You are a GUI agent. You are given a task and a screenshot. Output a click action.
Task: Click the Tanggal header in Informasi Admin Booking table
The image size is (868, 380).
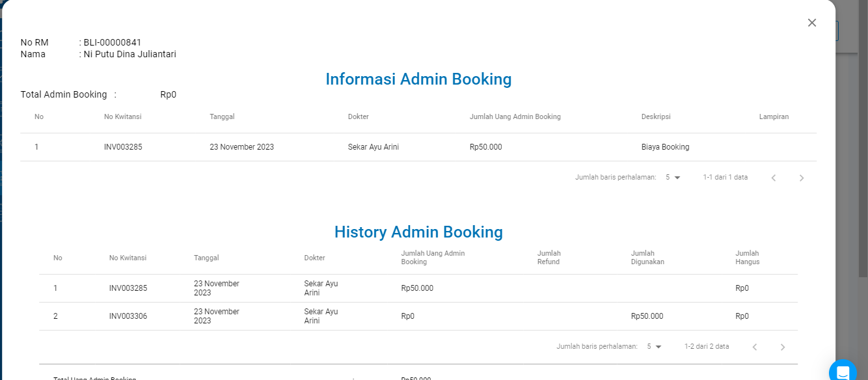click(x=222, y=117)
